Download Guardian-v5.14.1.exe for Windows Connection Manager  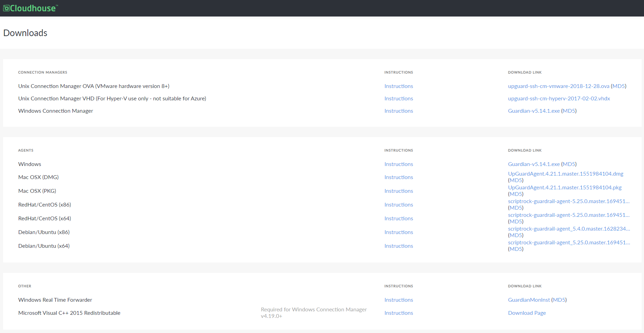coord(534,111)
